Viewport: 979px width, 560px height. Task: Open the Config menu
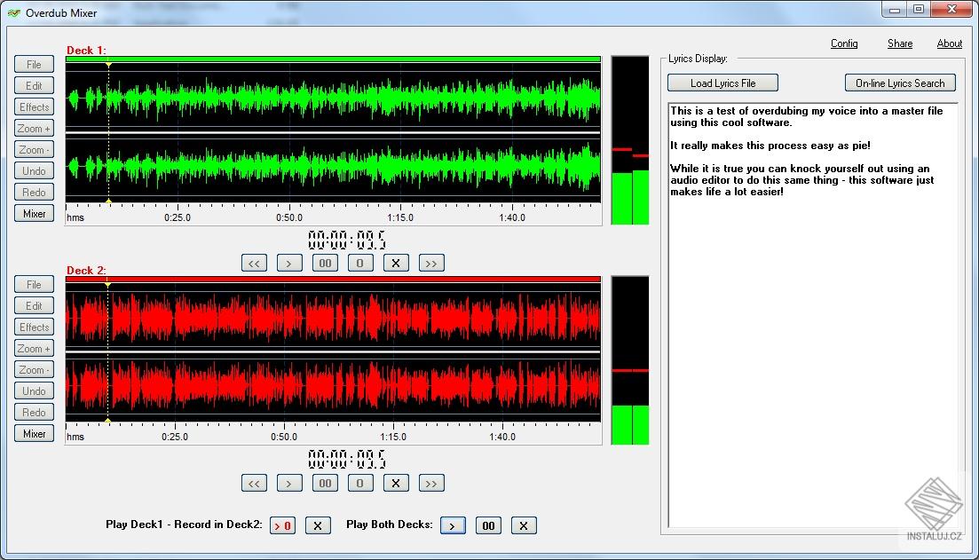click(x=844, y=43)
